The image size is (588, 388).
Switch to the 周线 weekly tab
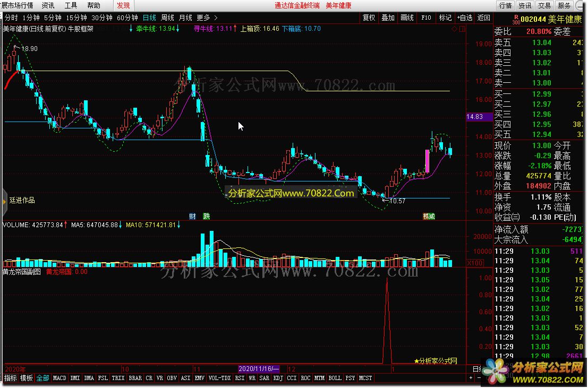167,18
